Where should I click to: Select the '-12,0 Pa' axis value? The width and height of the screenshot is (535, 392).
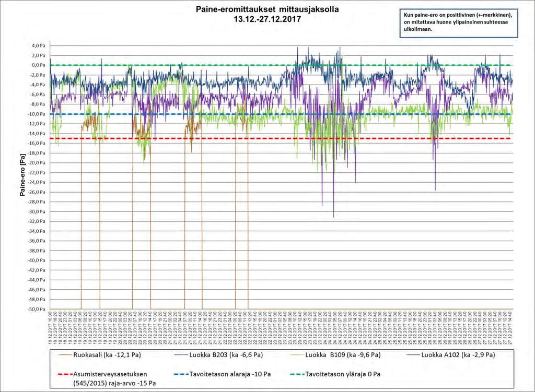36,124
